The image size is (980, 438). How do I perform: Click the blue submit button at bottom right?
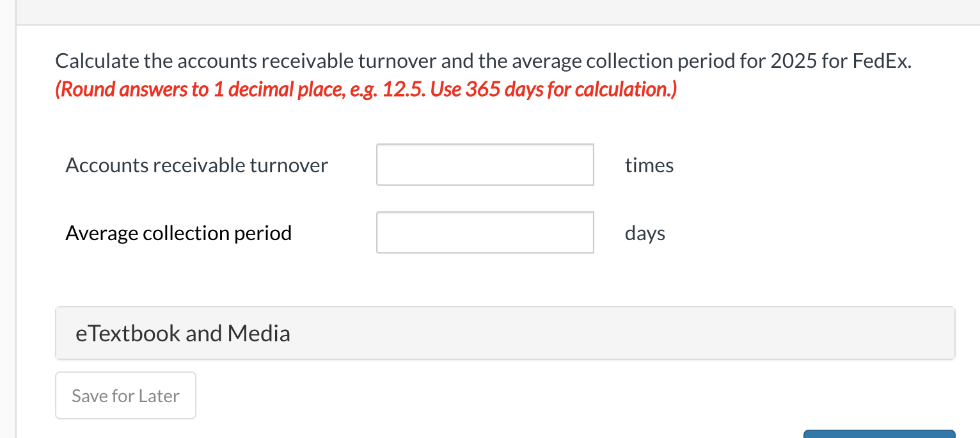[x=880, y=435]
